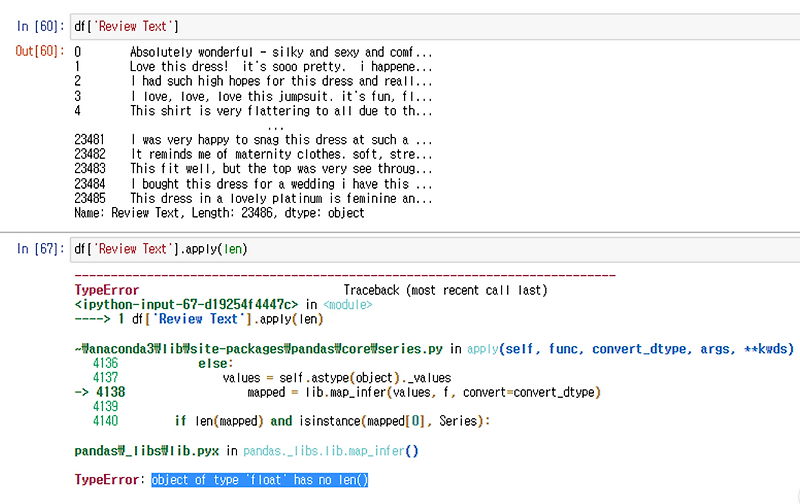Click the final red 'TypeError:' label
The height and width of the screenshot is (504, 800).
[x=110, y=480]
